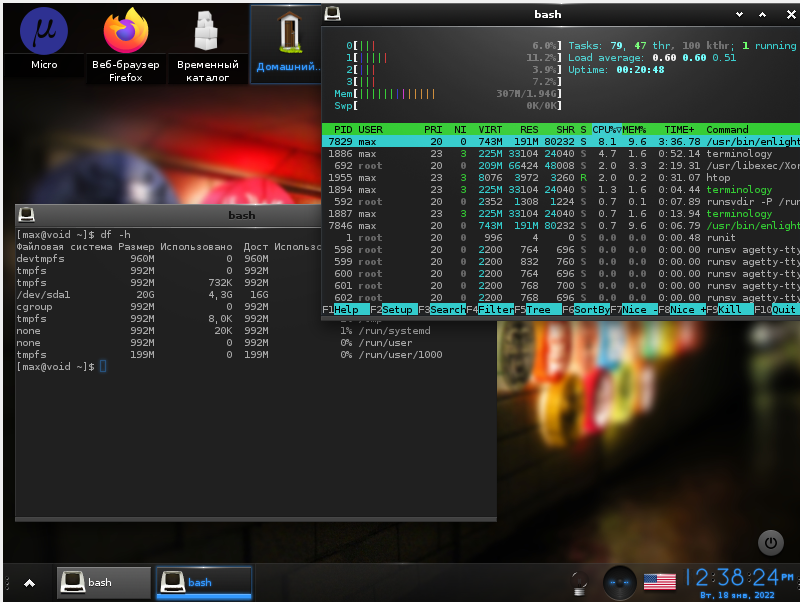Select process row PID 1886 terminology
The height and width of the screenshot is (602, 800).
(x=561, y=154)
